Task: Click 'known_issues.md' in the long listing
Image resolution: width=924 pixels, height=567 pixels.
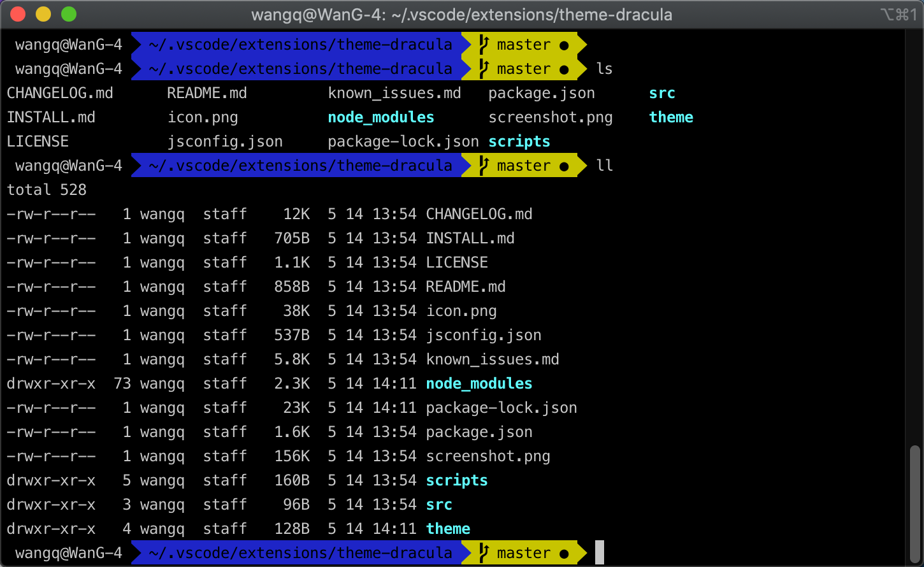Action: pyautogui.click(x=493, y=360)
